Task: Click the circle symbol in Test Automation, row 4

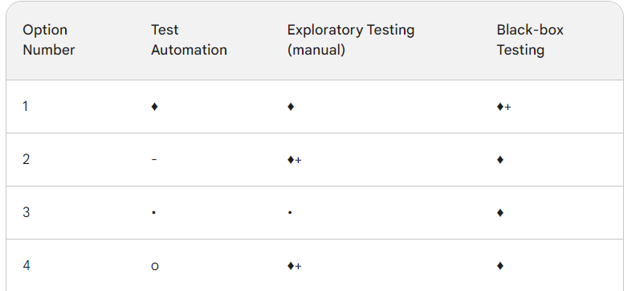Action: (155, 266)
